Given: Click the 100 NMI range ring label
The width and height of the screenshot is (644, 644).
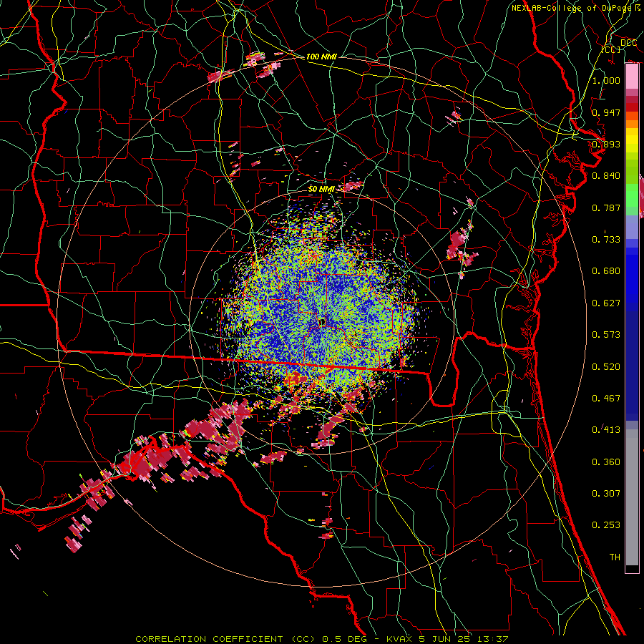Looking at the screenshot, I should pyautogui.click(x=321, y=57).
